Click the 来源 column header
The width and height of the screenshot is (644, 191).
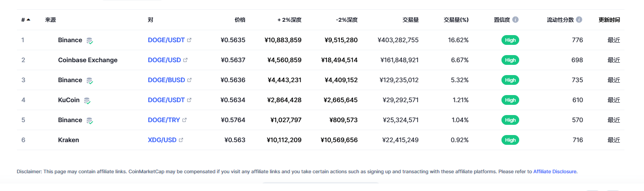(x=51, y=20)
